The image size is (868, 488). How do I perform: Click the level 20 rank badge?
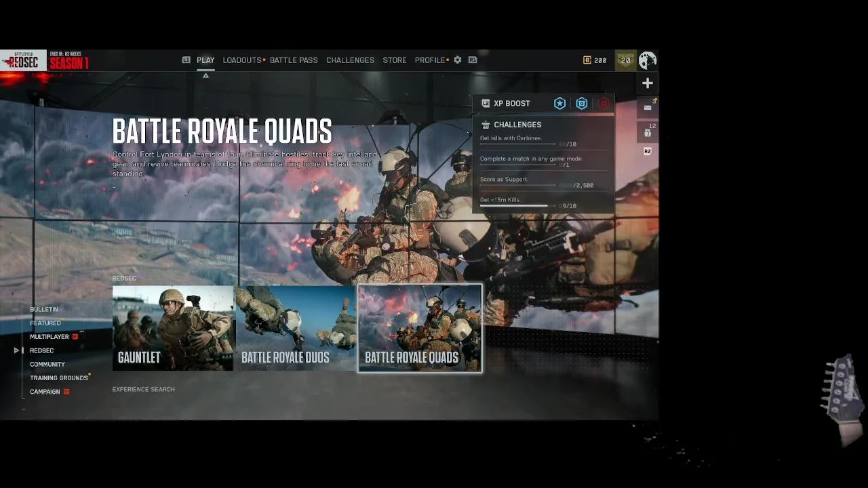626,60
